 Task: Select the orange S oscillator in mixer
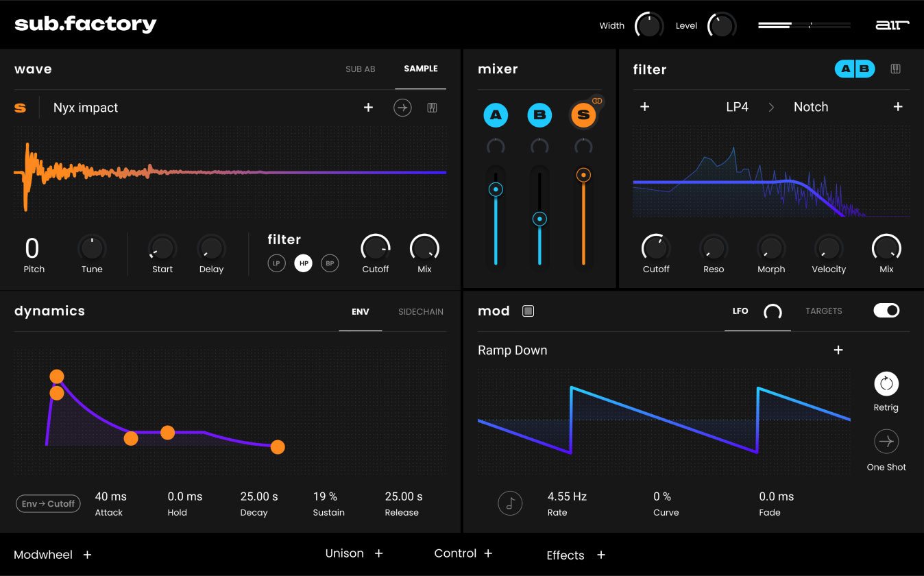click(583, 115)
